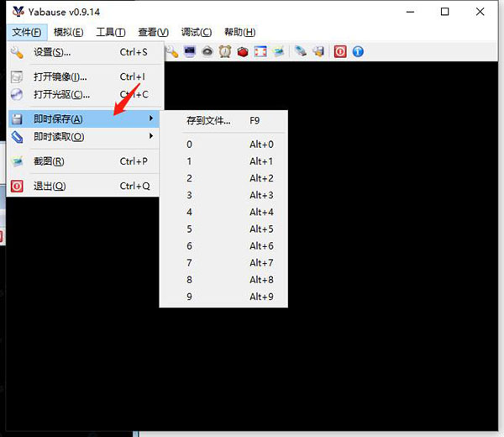The width and height of the screenshot is (504, 437).
Task: Save state to slot 2
Action: point(223,178)
